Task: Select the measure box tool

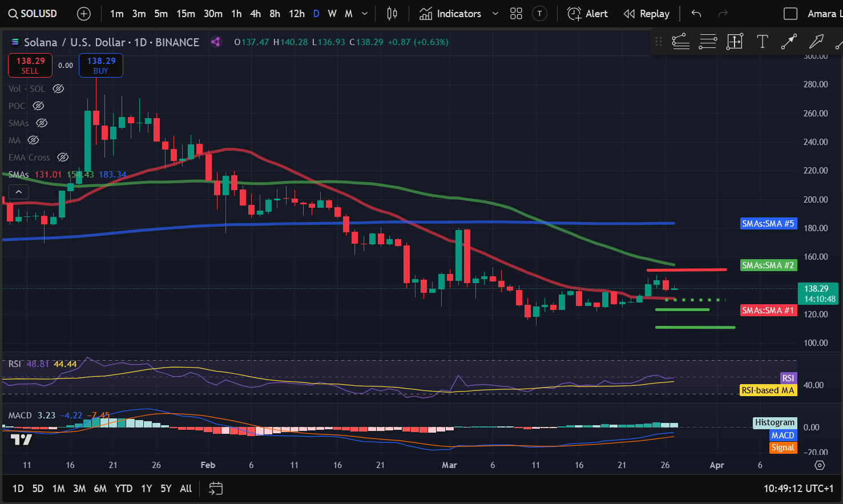Action: coord(735,42)
